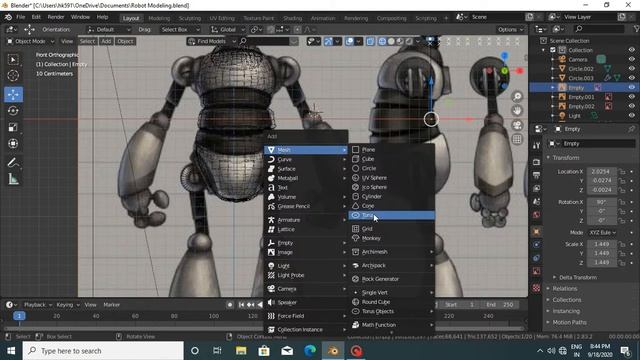Hide Camera in the outliner
Screen dimensions: 640x360
[631, 60]
